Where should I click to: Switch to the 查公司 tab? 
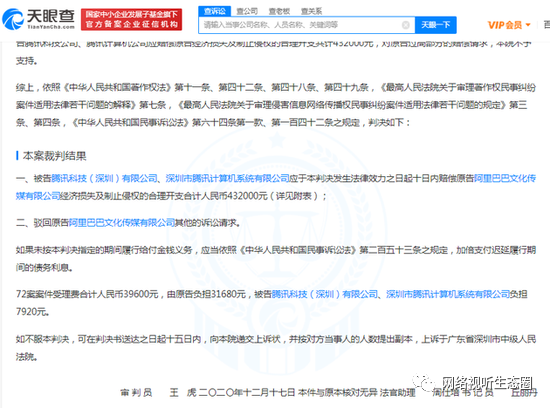(247, 11)
